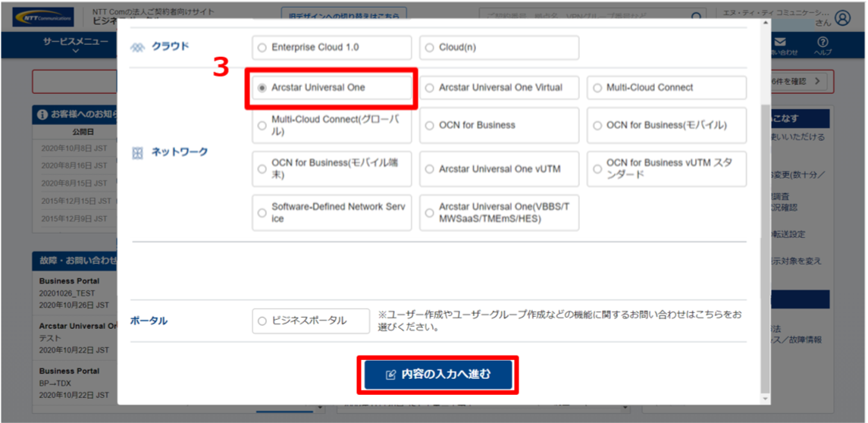868x423 pixels.
Task: Choose the ビジネスポータル radio option
Action: [262, 321]
